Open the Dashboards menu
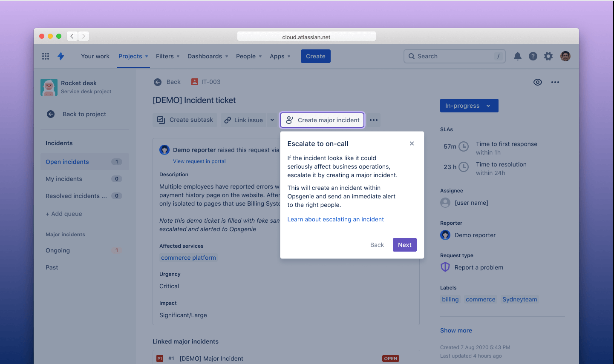 click(x=208, y=56)
